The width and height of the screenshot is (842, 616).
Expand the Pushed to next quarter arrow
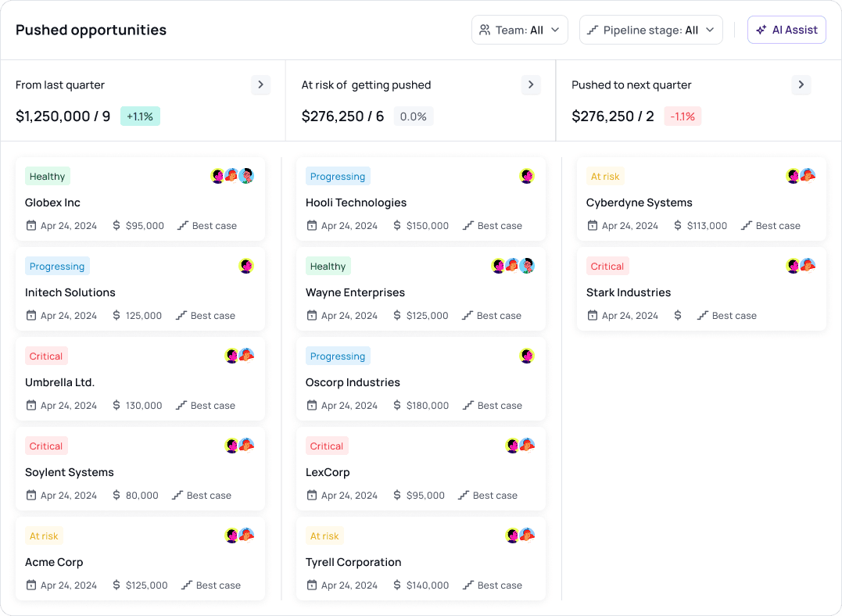click(x=801, y=85)
